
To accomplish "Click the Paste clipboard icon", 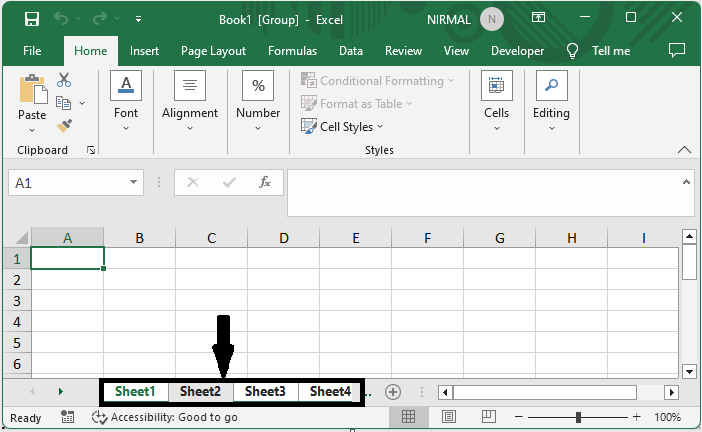I will 33,89.
